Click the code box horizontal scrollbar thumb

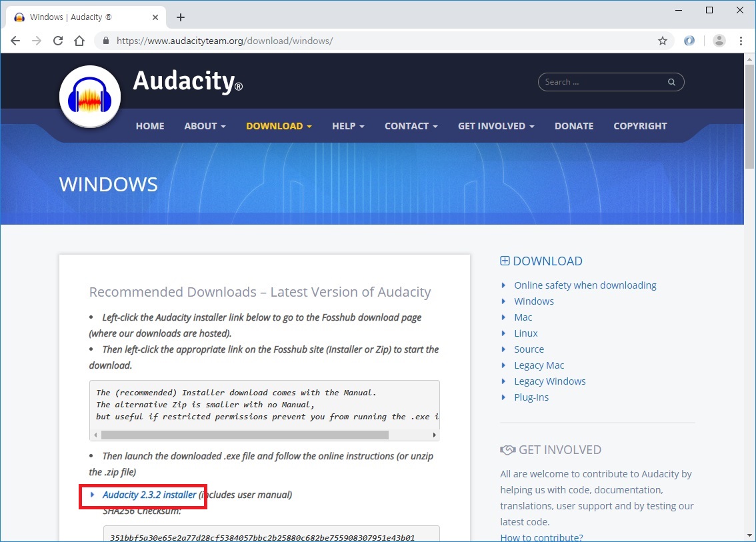[245, 435]
